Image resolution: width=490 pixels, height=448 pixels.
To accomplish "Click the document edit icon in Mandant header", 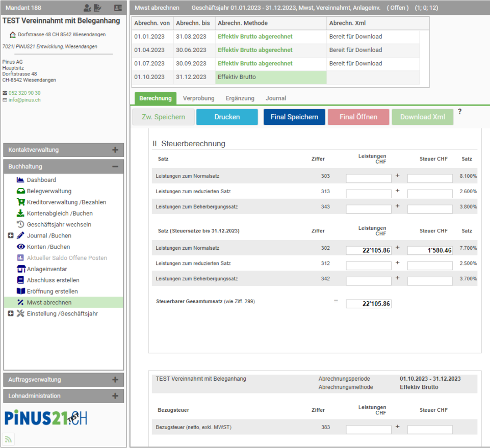I will 97,8.
